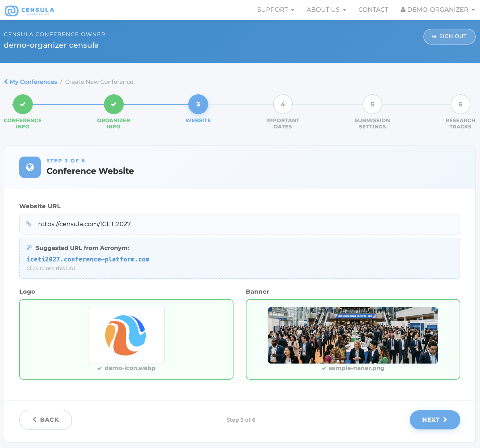480x448 pixels.
Task: Go back to My Conferences
Action: 31,82
